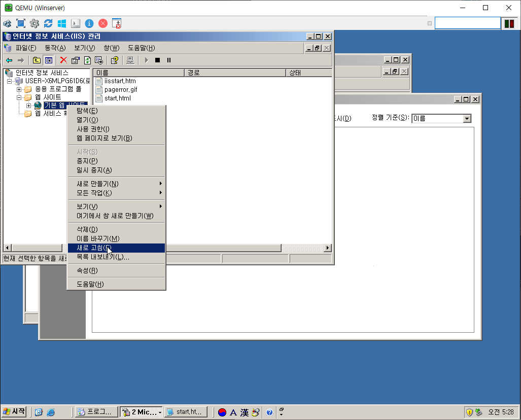521x420 pixels.
Task: Expand 모든 작업(K) submenu
Action: 116,193
